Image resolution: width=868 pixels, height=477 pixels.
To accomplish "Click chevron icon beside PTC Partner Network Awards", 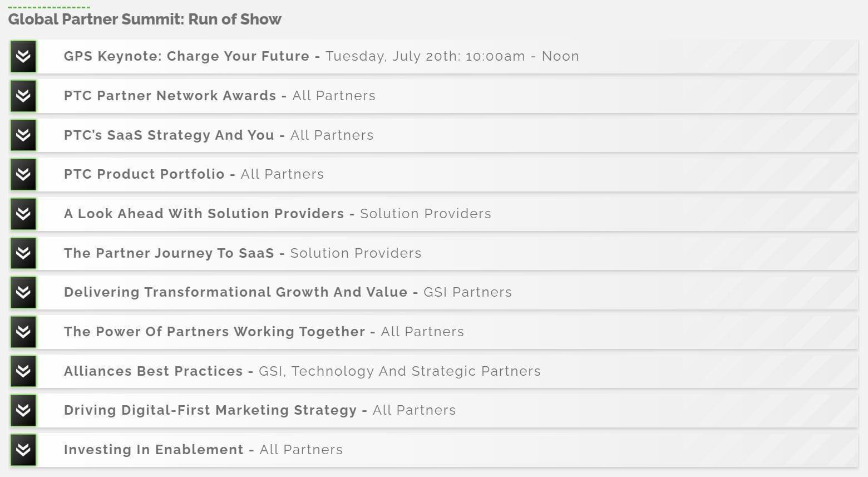I will click(23, 96).
